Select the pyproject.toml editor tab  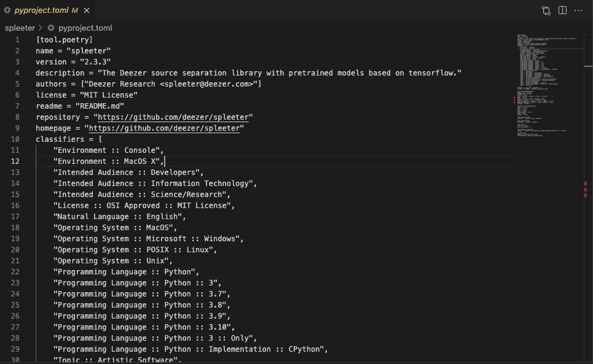[x=47, y=10]
